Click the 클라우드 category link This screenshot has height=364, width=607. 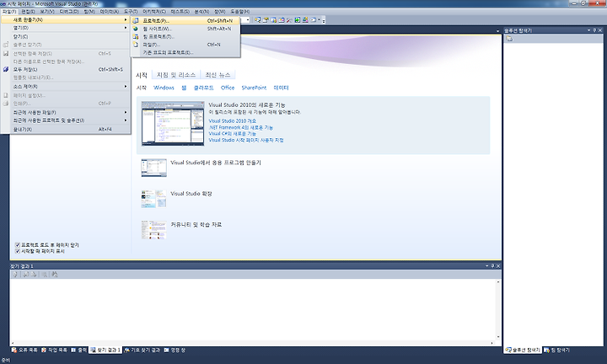click(204, 88)
